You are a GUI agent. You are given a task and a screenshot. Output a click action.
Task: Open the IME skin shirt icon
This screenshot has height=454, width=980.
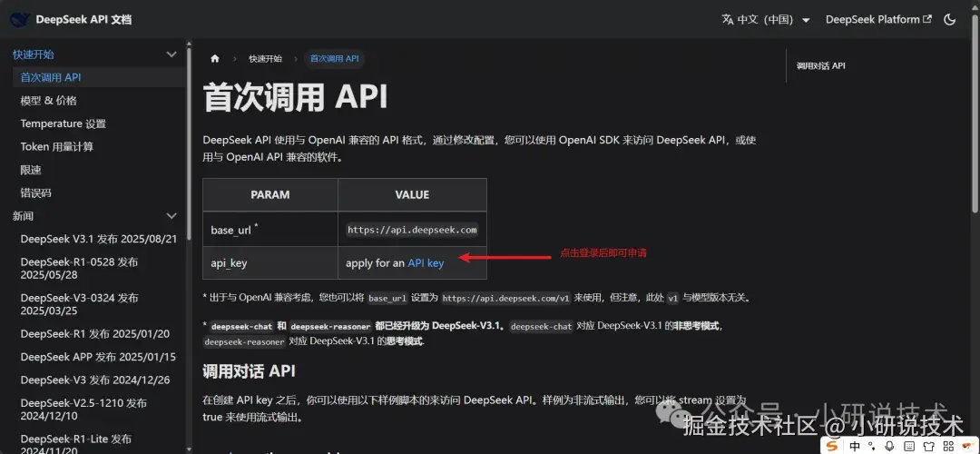pyautogui.click(x=929, y=447)
